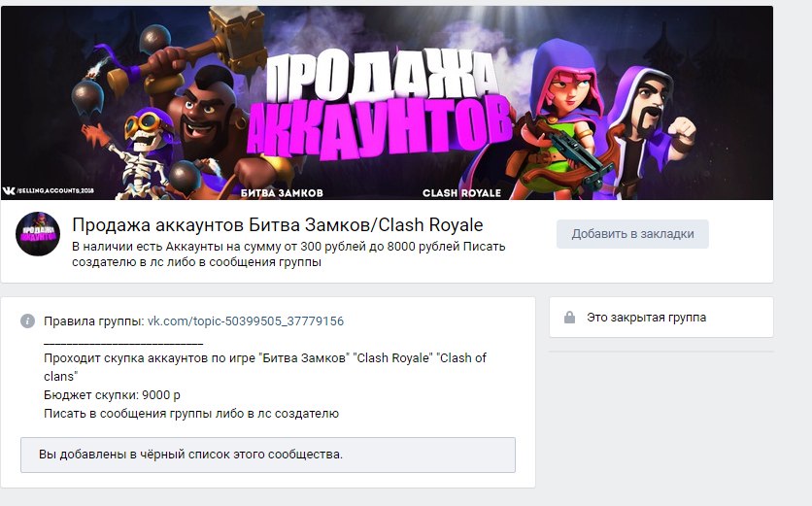The image size is (812, 506).
Task: Click the group avatar thumbnail
Action: pos(38,234)
